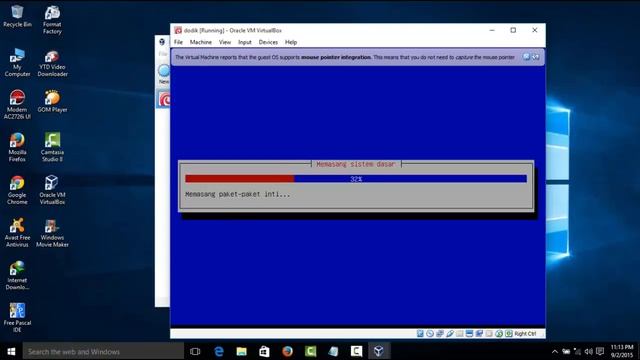Click the optical disc indicator in VirtualBox status bar
This screenshot has width=640, height=360.
pos(430,333)
